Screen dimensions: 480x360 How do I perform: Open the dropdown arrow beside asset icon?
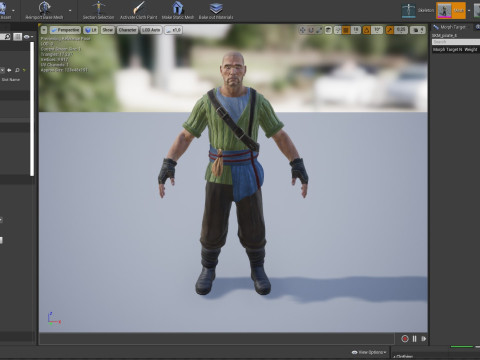click(x=13, y=11)
